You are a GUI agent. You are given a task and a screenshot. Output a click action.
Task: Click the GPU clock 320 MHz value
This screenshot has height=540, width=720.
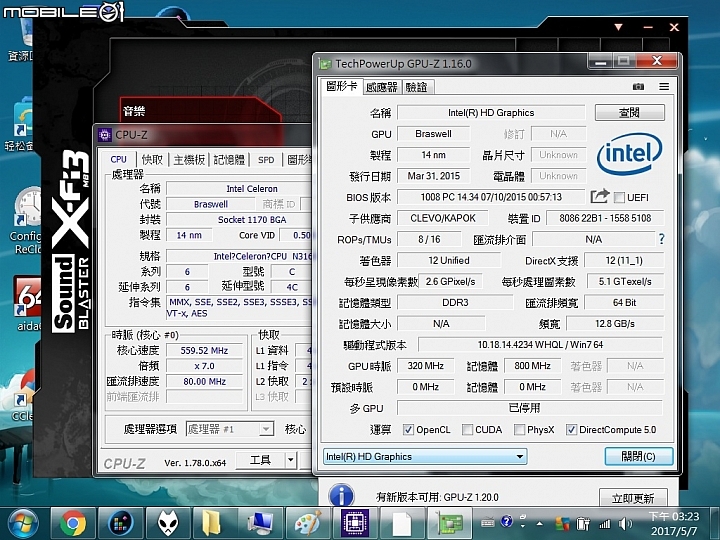[425, 366]
